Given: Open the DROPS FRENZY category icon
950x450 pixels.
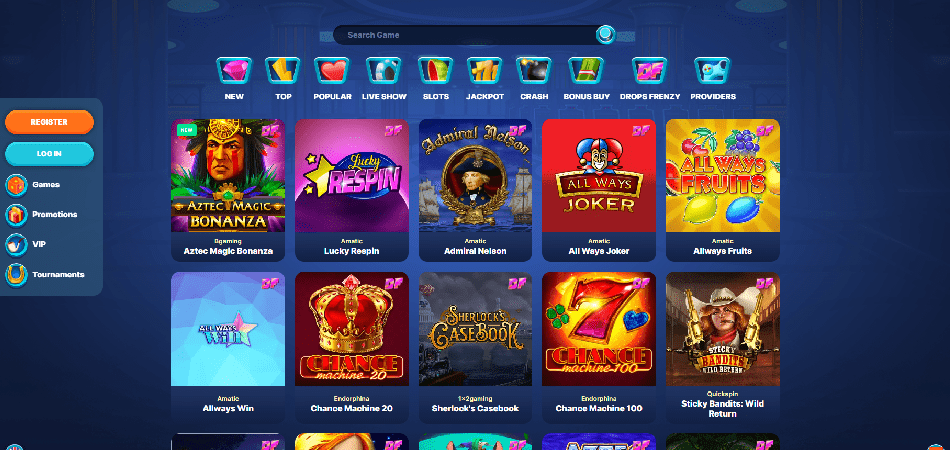Looking at the screenshot, I should [x=649, y=71].
